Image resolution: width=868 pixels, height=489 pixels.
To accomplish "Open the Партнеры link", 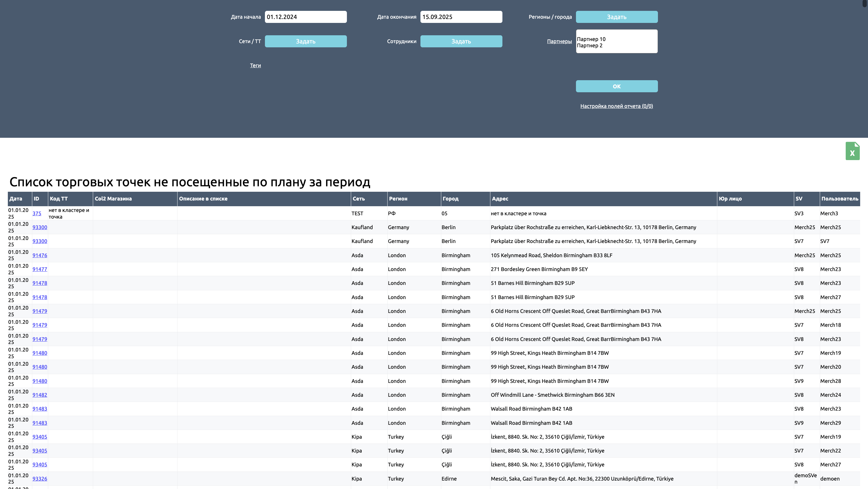I will (559, 41).
